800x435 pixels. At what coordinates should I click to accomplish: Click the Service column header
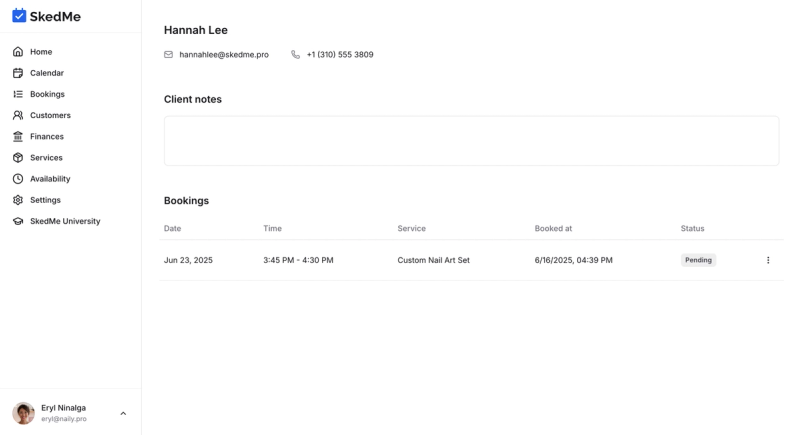pos(412,228)
